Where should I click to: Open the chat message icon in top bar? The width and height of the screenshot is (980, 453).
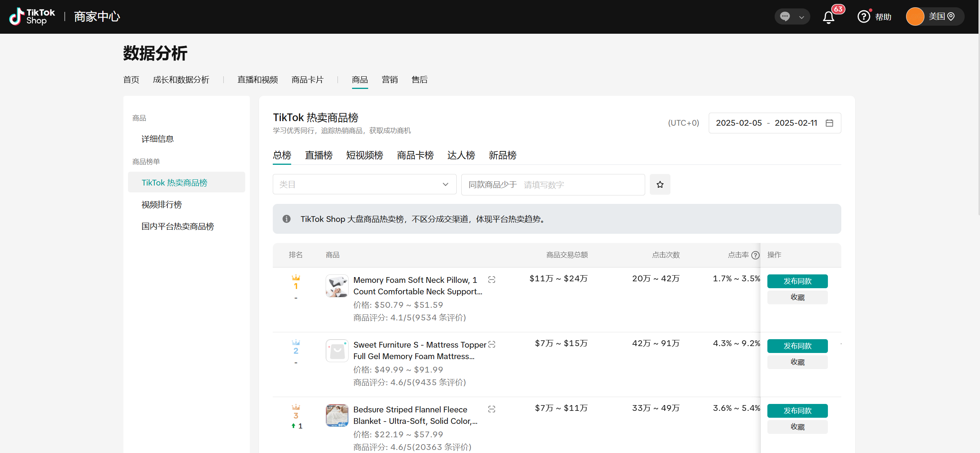(x=785, y=16)
